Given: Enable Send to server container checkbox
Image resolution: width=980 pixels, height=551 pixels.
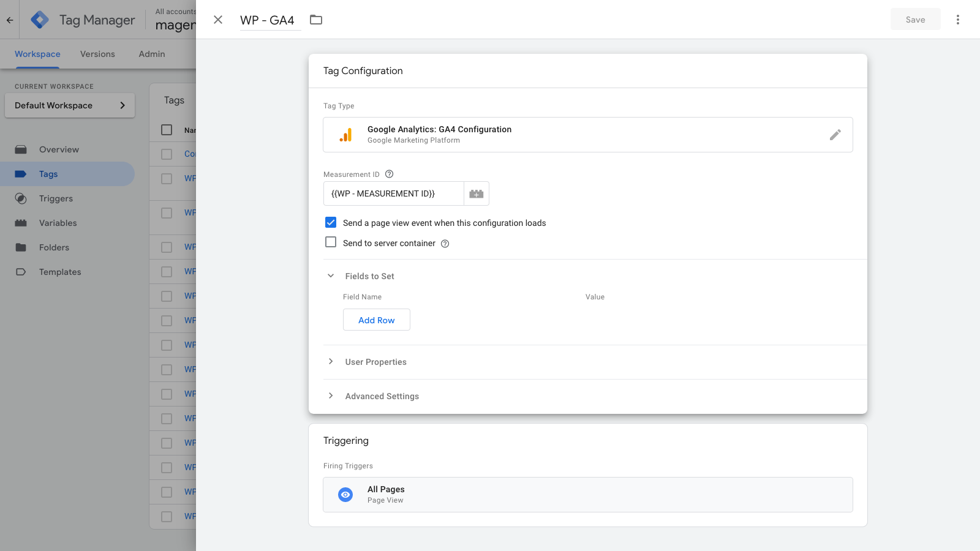Looking at the screenshot, I should 331,242.
